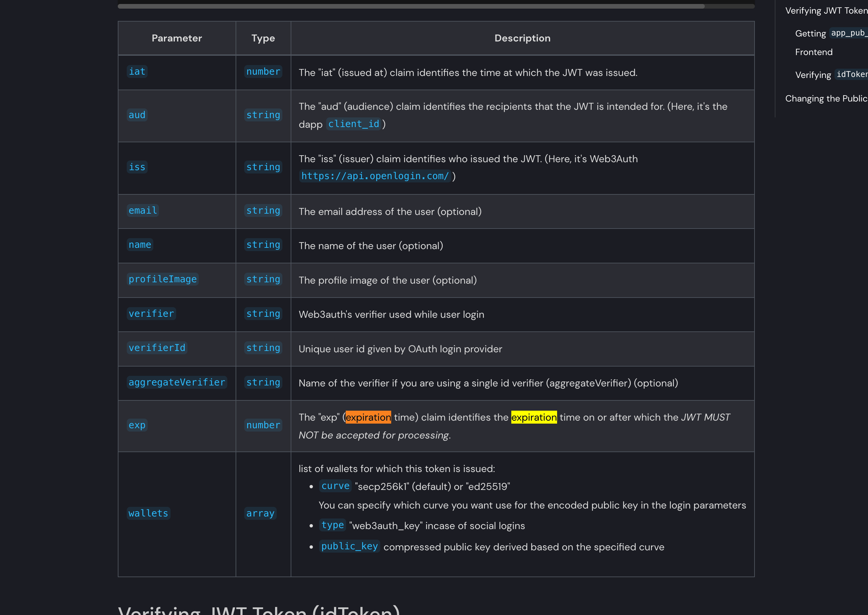Open the 'Verifying JWT Token' section
The height and width of the screenshot is (615, 868).
click(826, 11)
